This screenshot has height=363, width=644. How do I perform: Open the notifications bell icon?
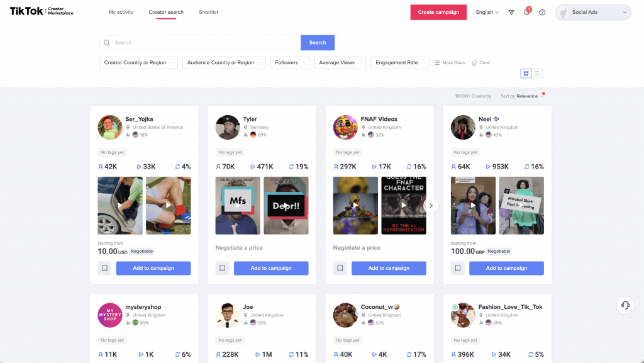[526, 13]
